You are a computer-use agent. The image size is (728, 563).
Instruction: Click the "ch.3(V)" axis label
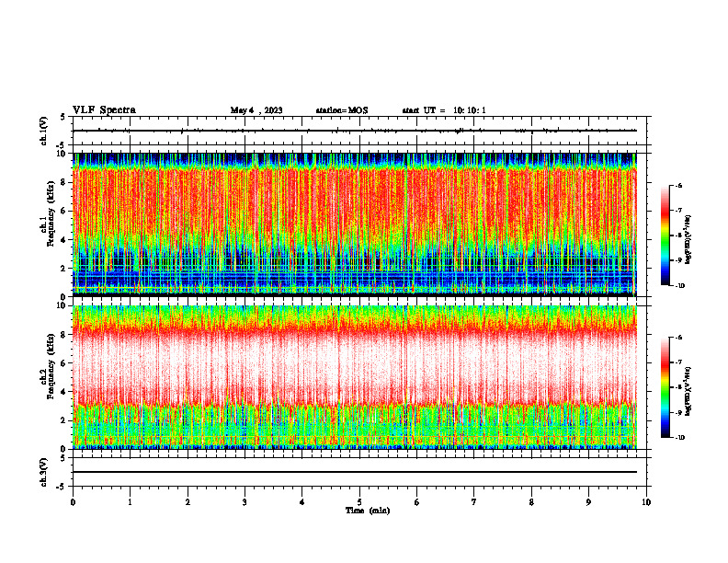pyautogui.click(x=44, y=472)
